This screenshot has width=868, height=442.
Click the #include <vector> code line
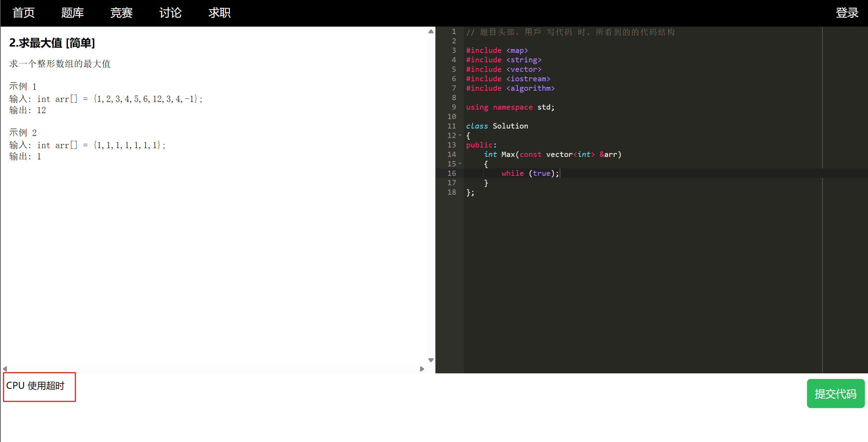[503, 69]
